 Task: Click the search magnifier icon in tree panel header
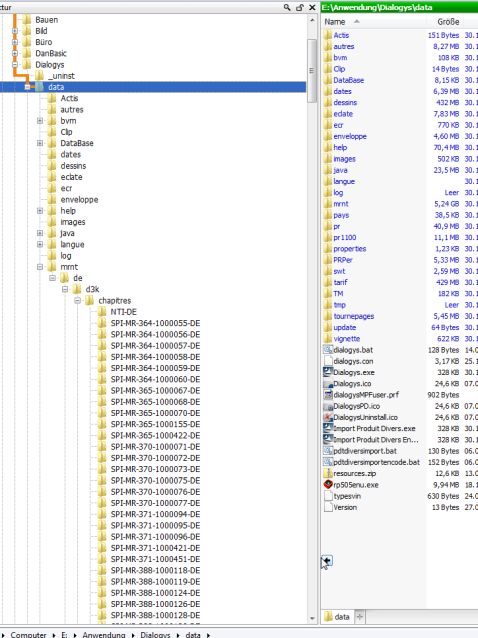[x=287, y=7]
